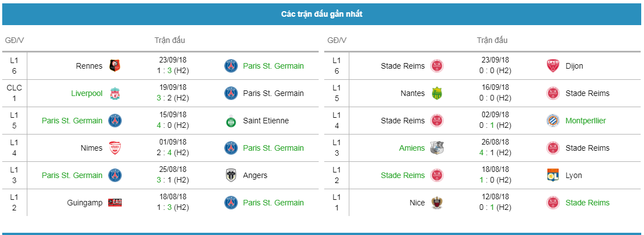
Task: Open the Liverpool team link
Action: click(x=86, y=93)
